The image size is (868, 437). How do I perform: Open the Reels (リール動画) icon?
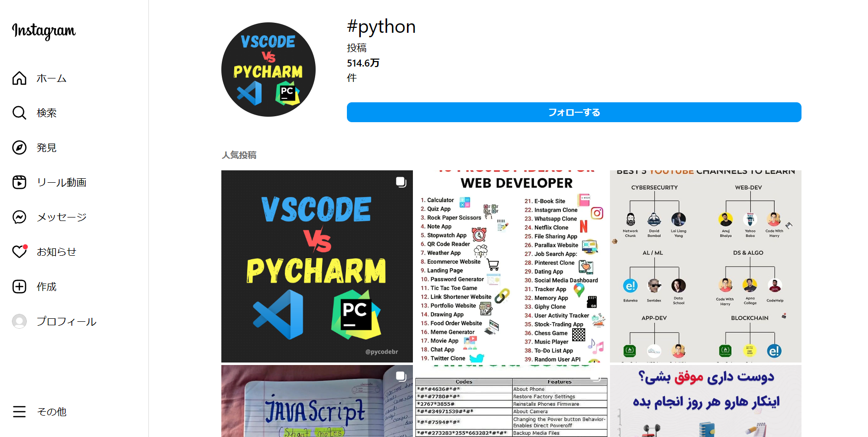tap(19, 182)
